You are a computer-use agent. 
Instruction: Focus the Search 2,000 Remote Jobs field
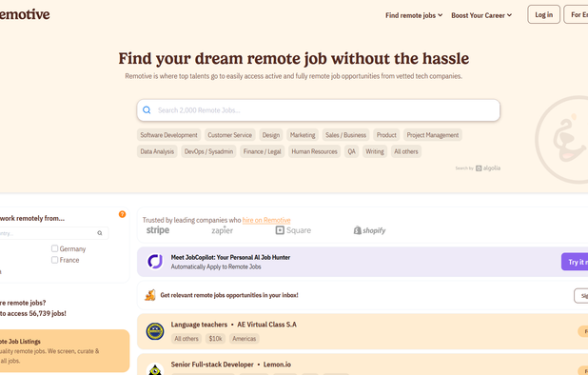point(319,109)
